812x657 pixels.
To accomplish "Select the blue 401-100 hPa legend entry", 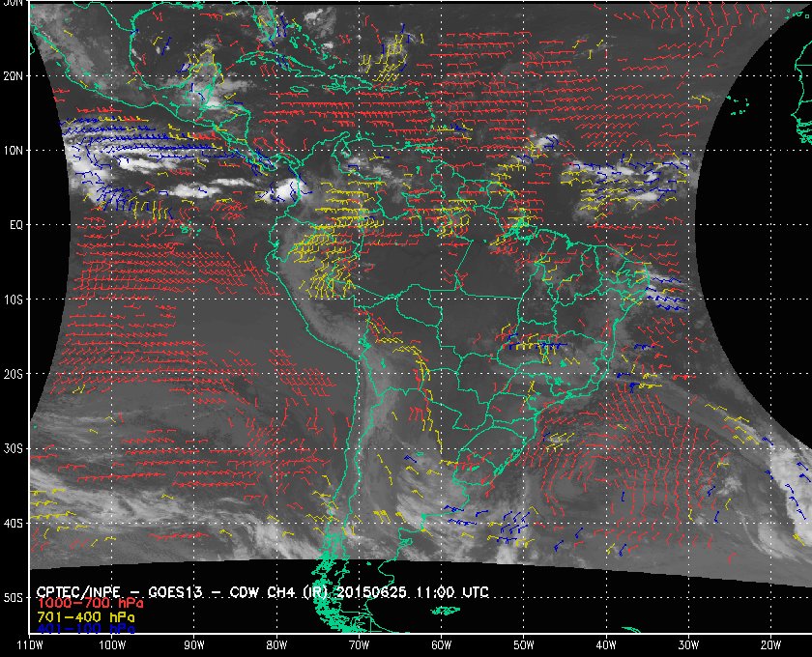I will (85, 630).
